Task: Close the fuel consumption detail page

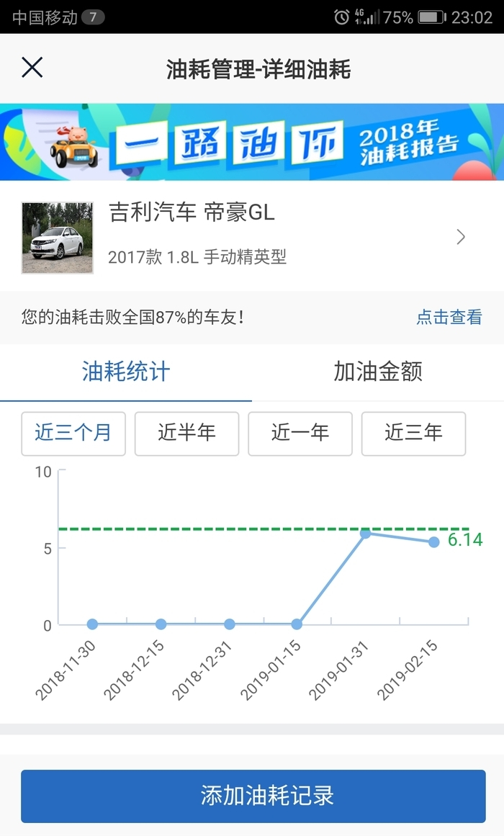Action: [x=31, y=67]
